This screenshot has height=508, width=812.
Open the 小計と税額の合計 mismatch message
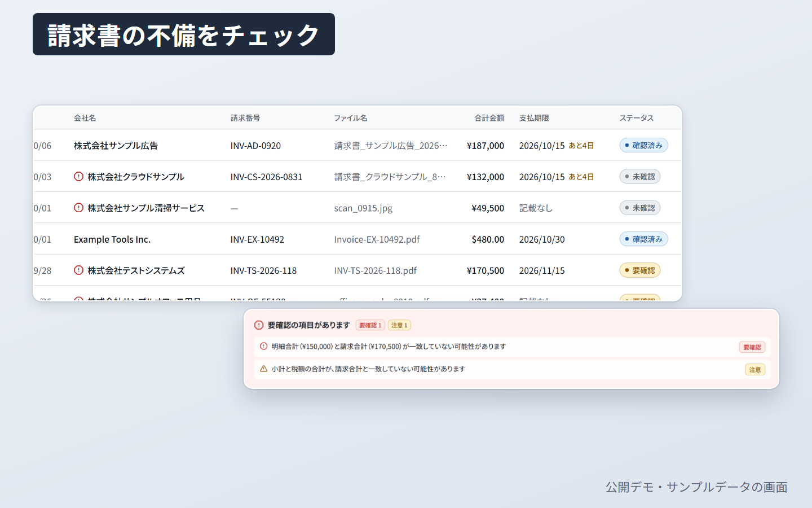coord(513,369)
